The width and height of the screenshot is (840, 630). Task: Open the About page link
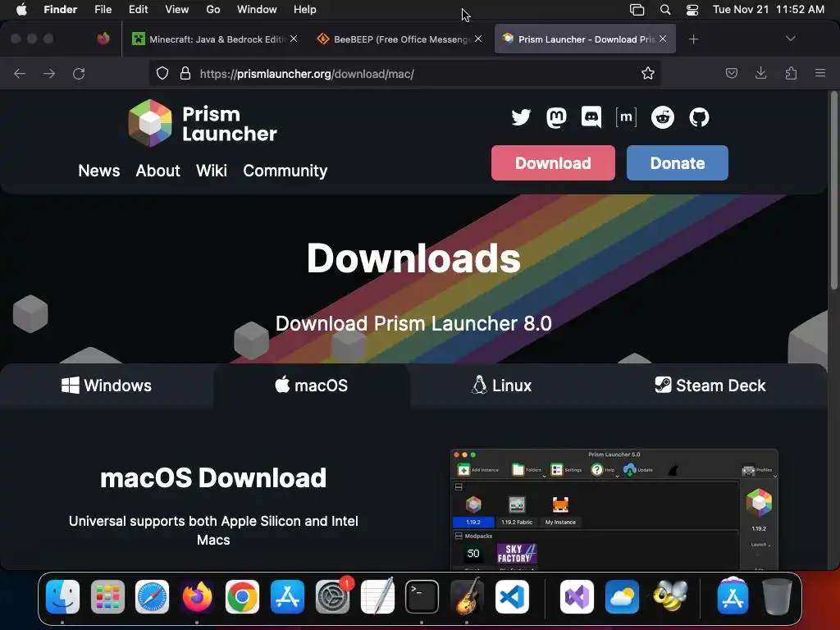158,171
